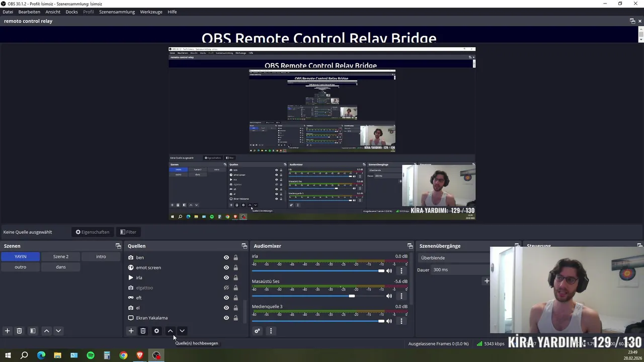
Task: Open Brave browser from the taskbar
Action: pyautogui.click(x=140, y=355)
